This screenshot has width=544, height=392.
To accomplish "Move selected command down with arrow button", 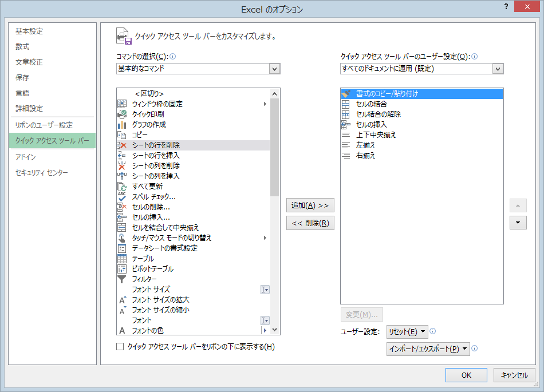I will [518, 223].
